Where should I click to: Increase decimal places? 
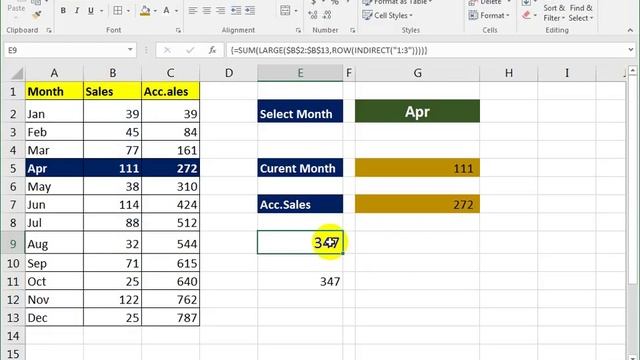pos(313,16)
